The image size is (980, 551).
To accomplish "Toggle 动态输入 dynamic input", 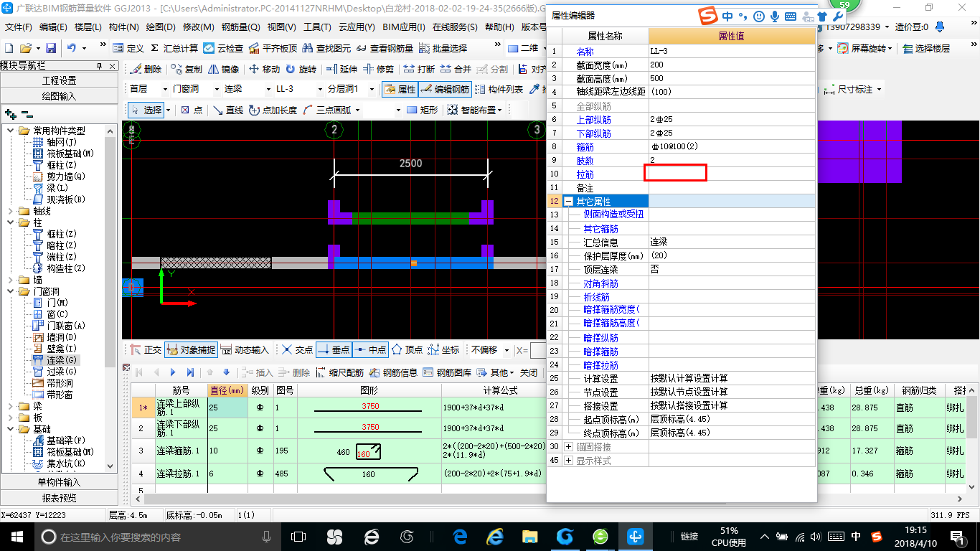I will coord(244,350).
